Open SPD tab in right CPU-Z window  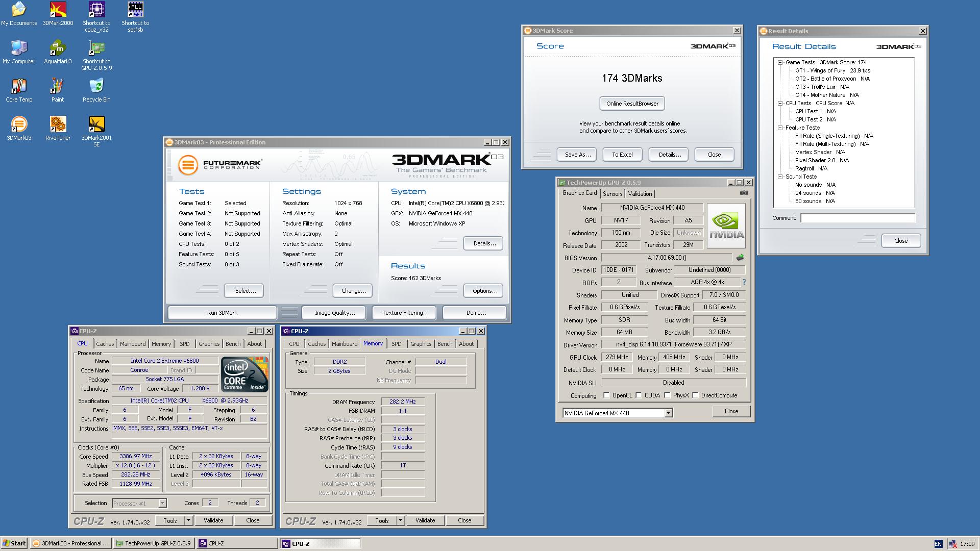click(397, 344)
